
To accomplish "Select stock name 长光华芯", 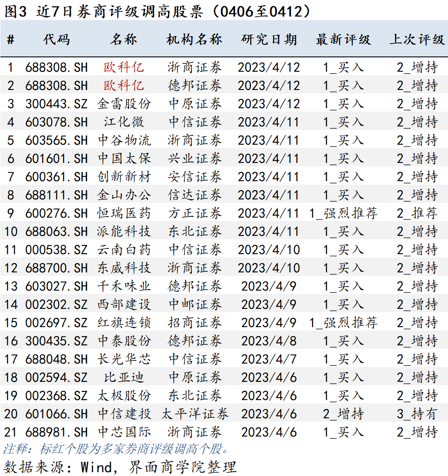I will tap(123, 359).
